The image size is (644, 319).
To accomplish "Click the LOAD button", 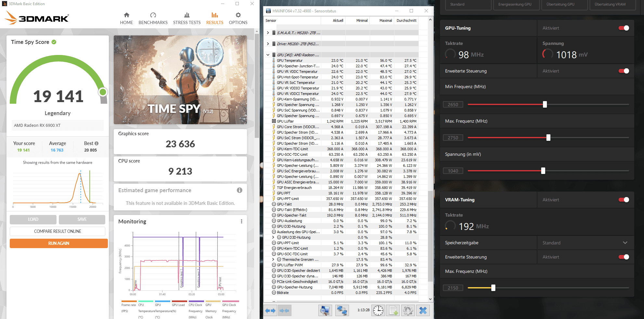I will click(33, 219).
